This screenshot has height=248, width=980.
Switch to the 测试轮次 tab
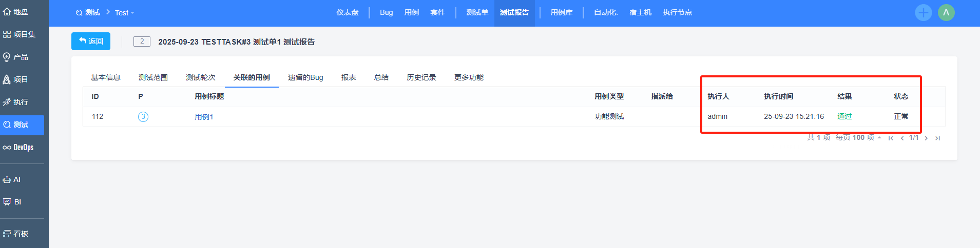pos(201,77)
